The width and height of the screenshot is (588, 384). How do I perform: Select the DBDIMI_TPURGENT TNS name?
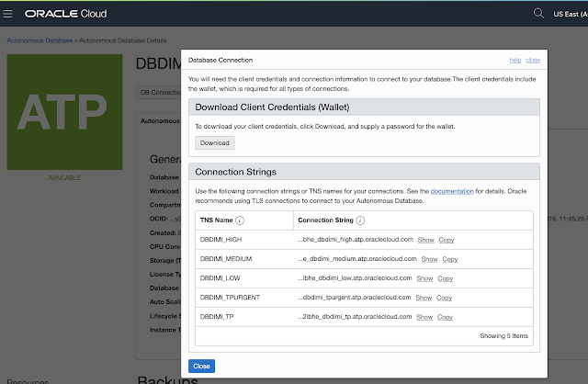click(230, 298)
